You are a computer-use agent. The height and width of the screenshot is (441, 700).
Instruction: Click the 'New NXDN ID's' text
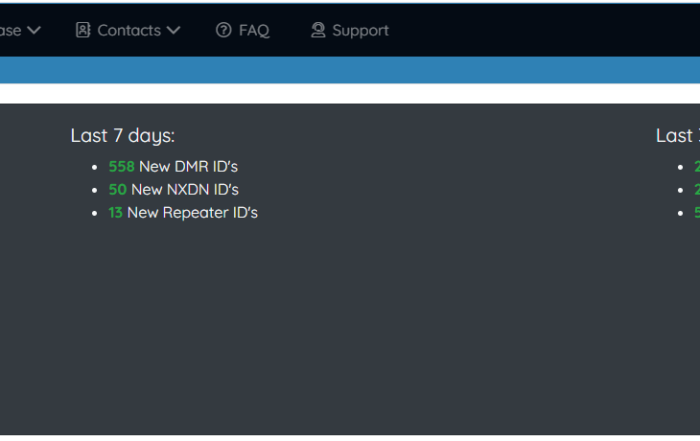pos(185,190)
